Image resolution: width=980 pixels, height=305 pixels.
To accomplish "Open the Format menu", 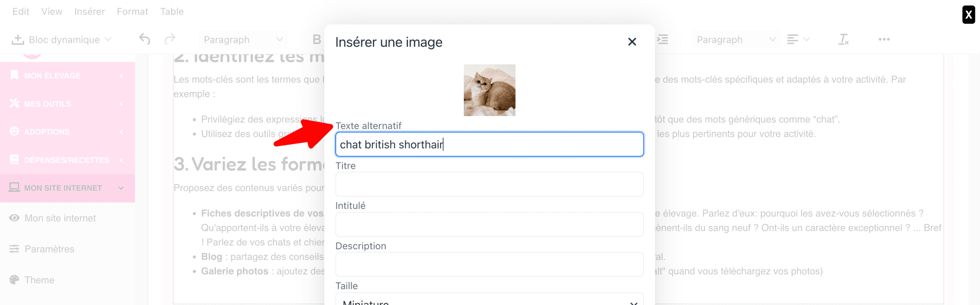I will point(132,11).
